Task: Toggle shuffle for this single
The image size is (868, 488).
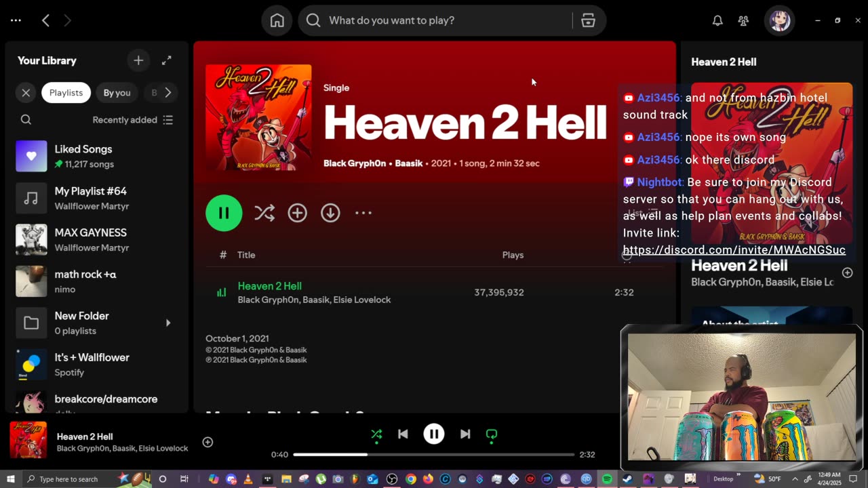Action: click(264, 213)
